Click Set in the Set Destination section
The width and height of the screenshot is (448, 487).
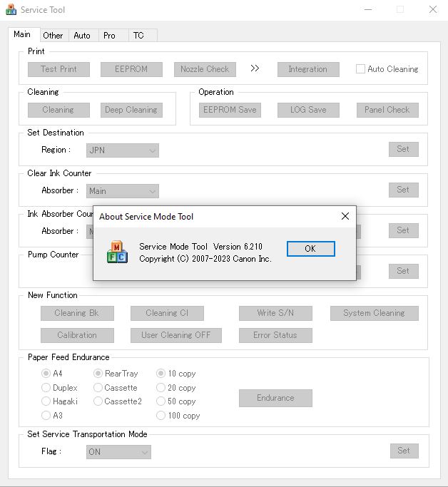[x=403, y=149]
